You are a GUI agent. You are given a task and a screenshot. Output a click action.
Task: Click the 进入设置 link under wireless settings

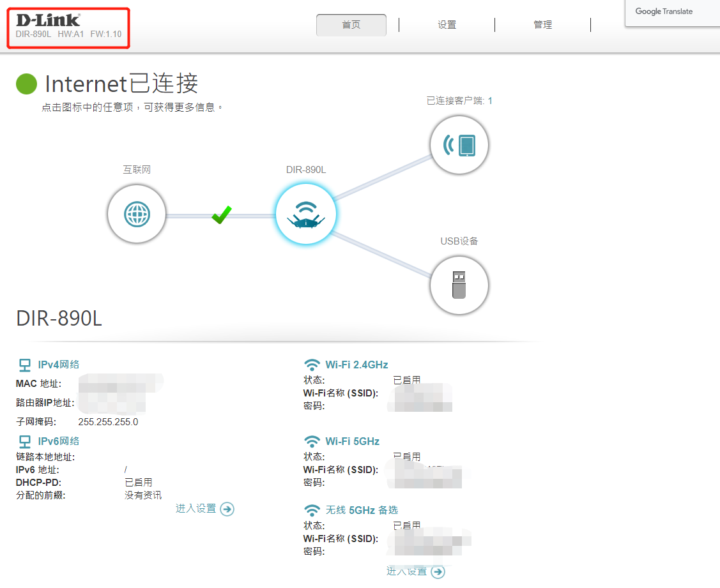click(x=406, y=571)
